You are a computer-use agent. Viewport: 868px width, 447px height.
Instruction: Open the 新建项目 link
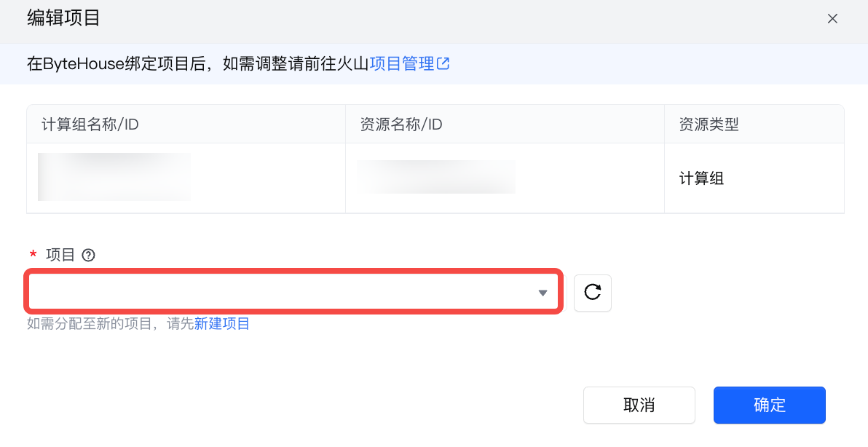point(222,324)
